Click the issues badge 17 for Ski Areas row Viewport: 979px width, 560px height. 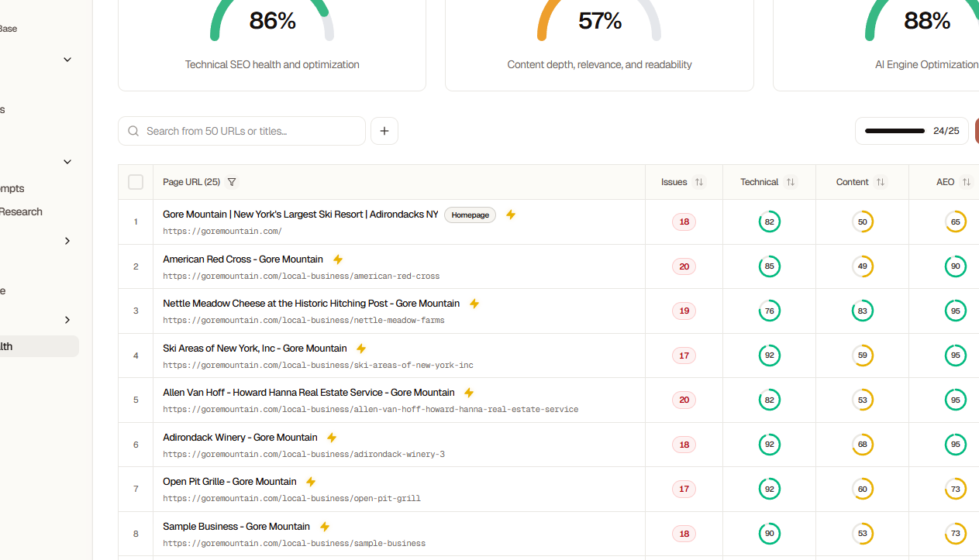(684, 356)
